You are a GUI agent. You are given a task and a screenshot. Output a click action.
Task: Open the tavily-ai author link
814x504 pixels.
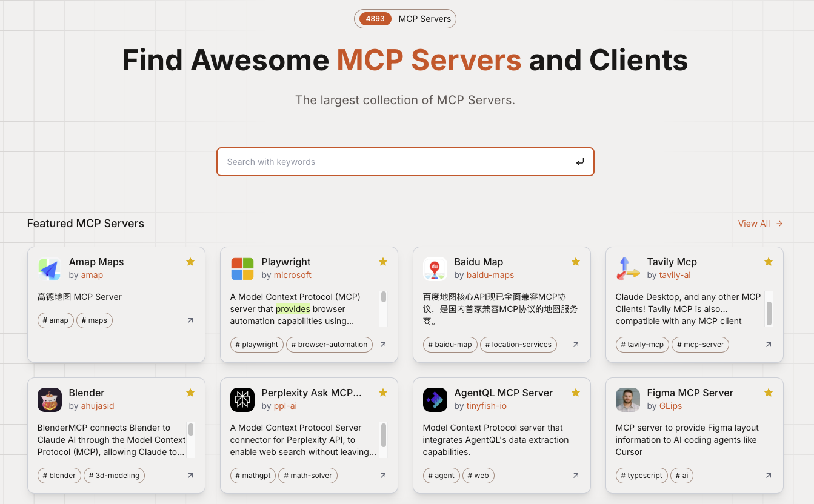point(675,275)
